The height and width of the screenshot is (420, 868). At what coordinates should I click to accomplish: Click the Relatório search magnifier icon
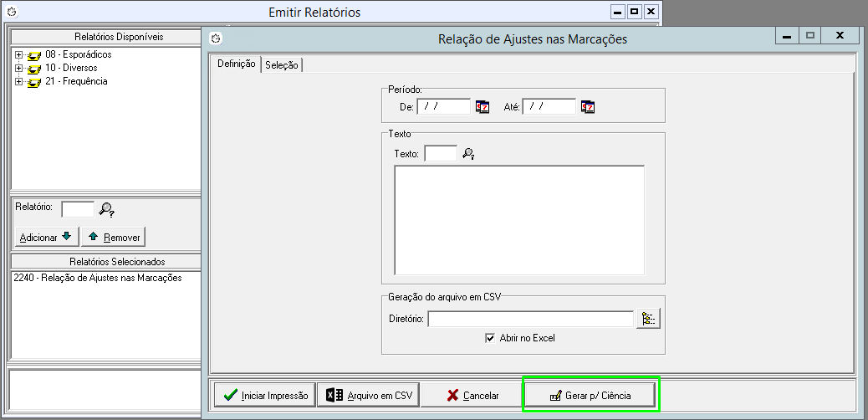[106, 209]
